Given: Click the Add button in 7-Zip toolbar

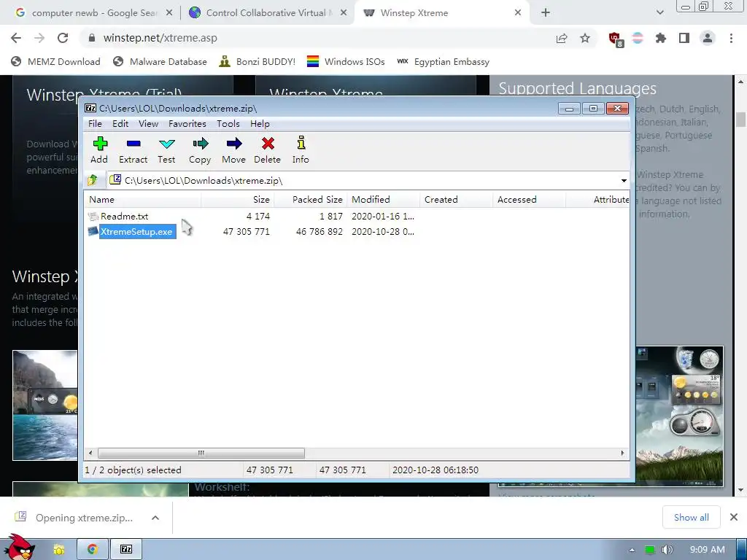Looking at the screenshot, I should tap(99, 150).
